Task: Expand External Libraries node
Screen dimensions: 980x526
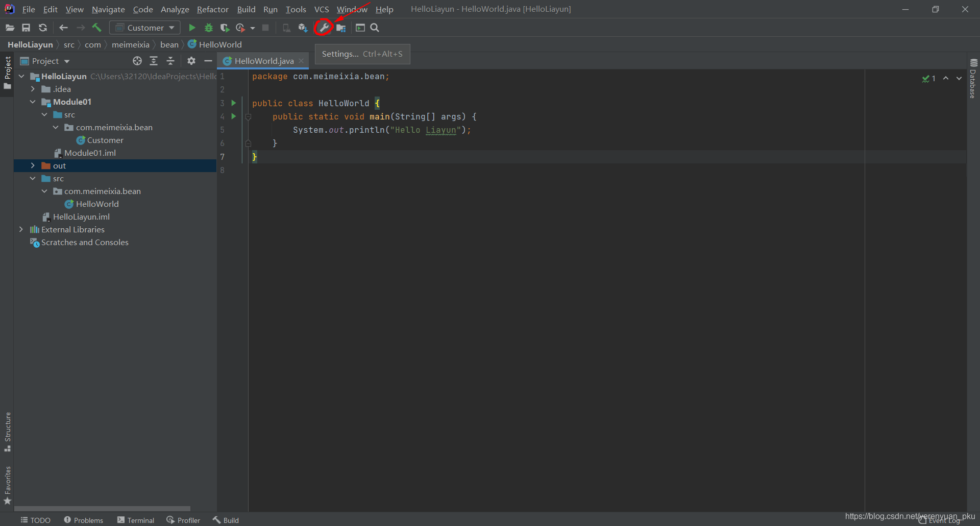Action: pyautogui.click(x=21, y=229)
